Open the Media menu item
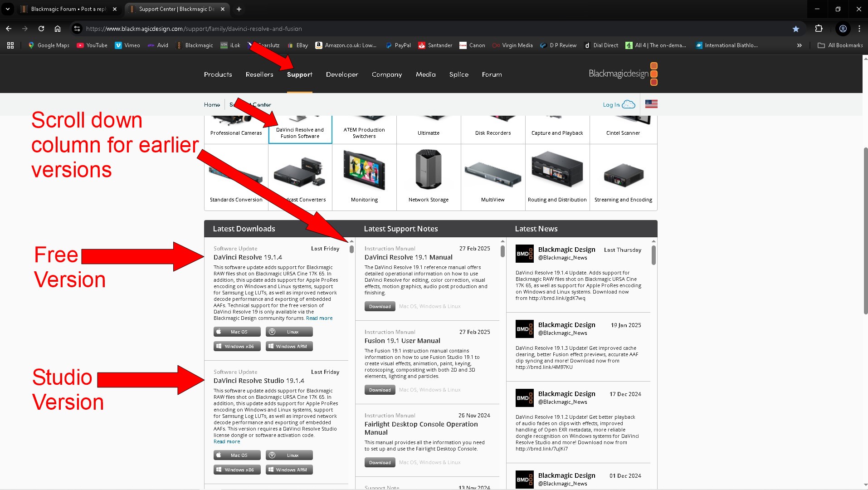 (426, 74)
